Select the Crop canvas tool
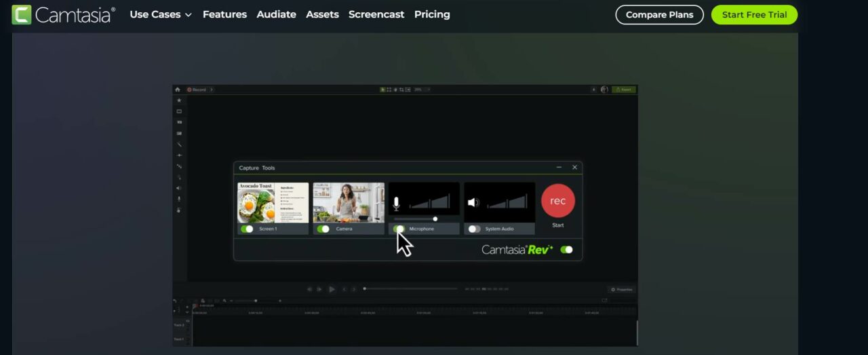The width and height of the screenshot is (868, 355). (x=401, y=90)
